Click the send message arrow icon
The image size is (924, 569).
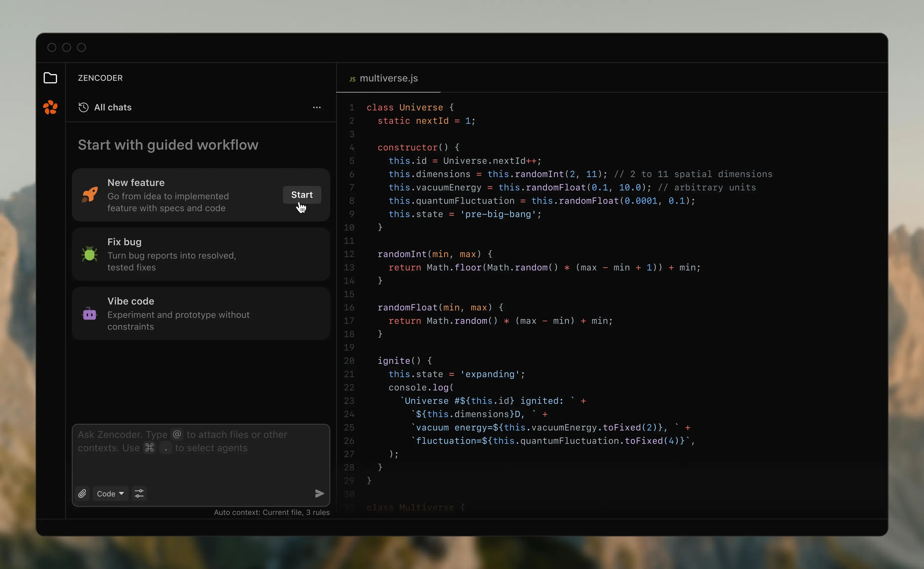(x=319, y=493)
